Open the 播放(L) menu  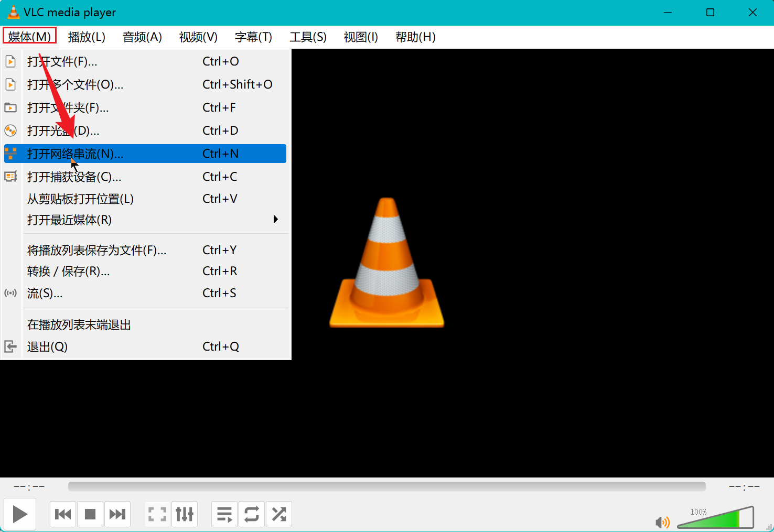coord(87,37)
